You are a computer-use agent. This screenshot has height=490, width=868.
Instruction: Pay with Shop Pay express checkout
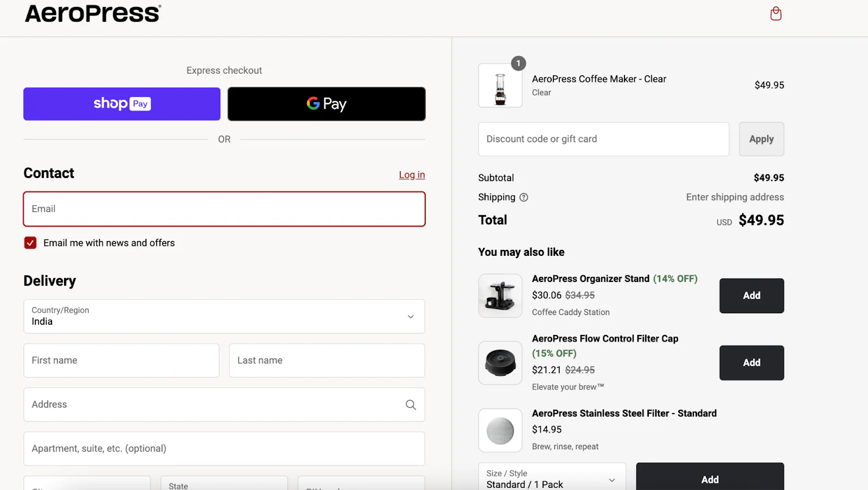click(122, 104)
